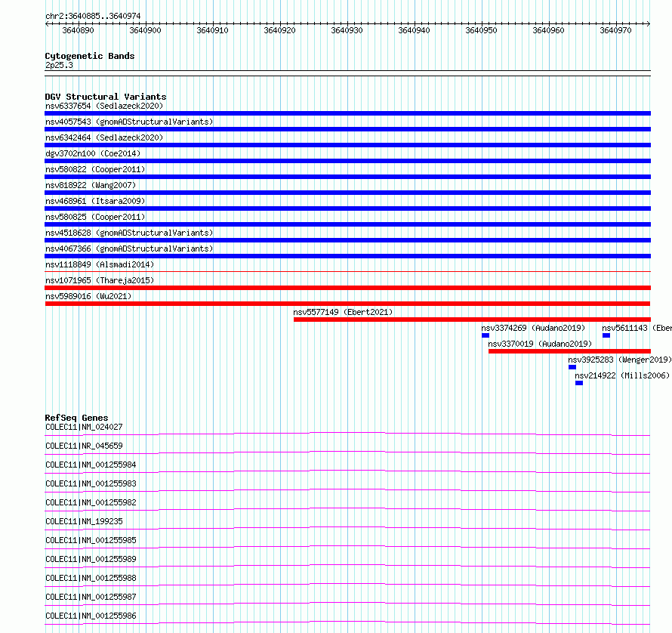Select nsv214922 (Mills2006) label
The height and width of the screenshot is (633, 672).
[x=622, y=375]
